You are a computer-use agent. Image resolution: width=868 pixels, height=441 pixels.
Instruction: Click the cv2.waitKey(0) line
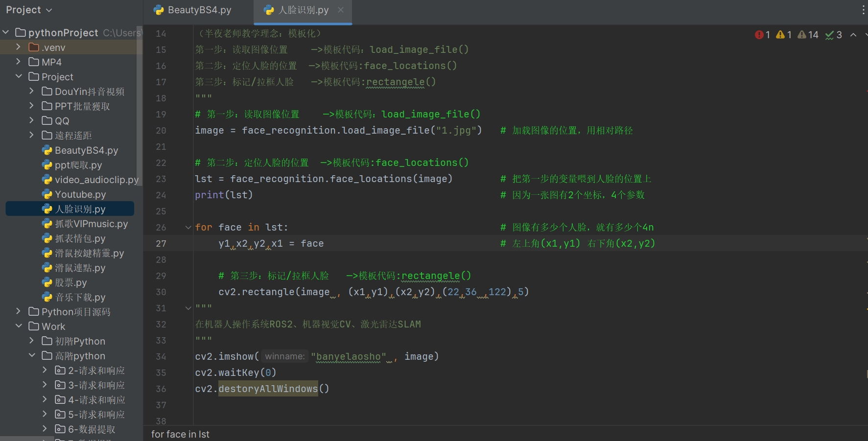click(235, 372)
